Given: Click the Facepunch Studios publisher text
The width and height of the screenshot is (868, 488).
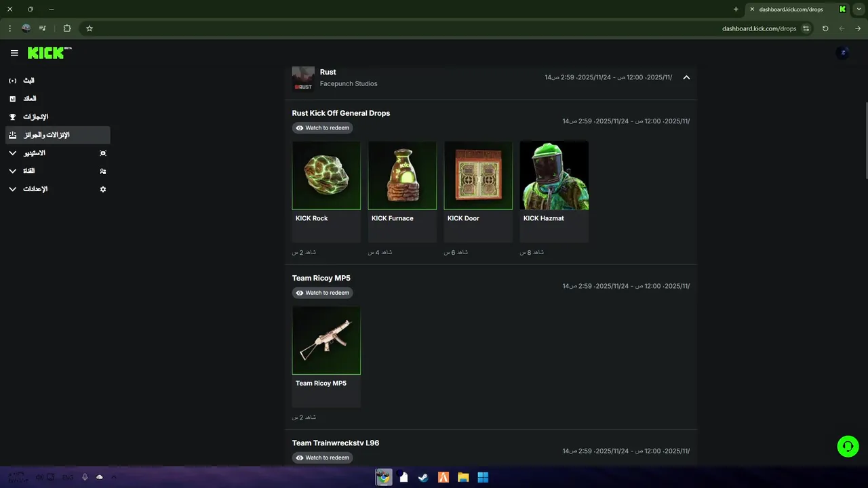Looking at the screenshot, I should [349, 84].
